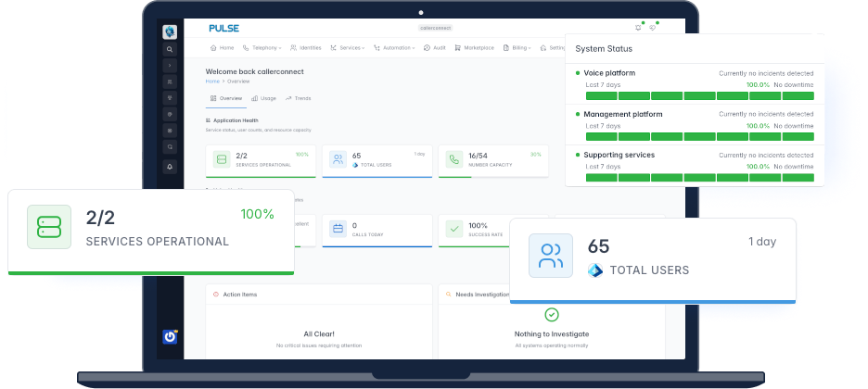Click the users icon in the dark sidebar

click(170, 82)
